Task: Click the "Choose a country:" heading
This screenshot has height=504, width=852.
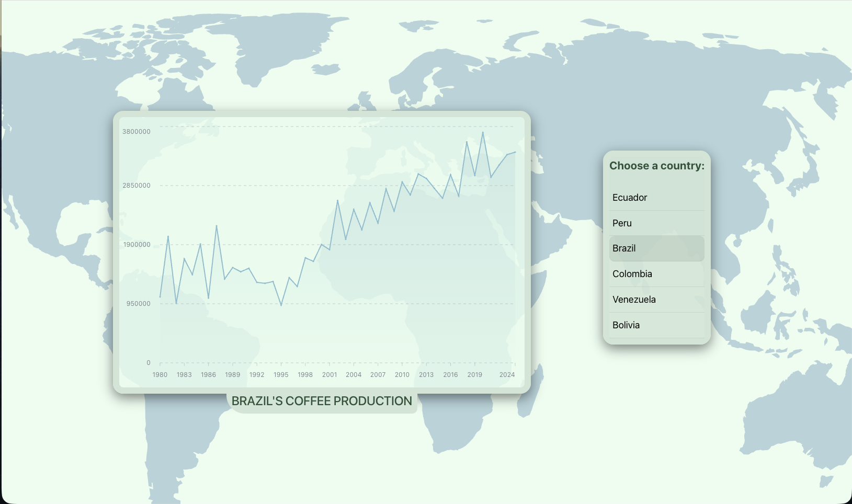Action: tap(657, 166)
